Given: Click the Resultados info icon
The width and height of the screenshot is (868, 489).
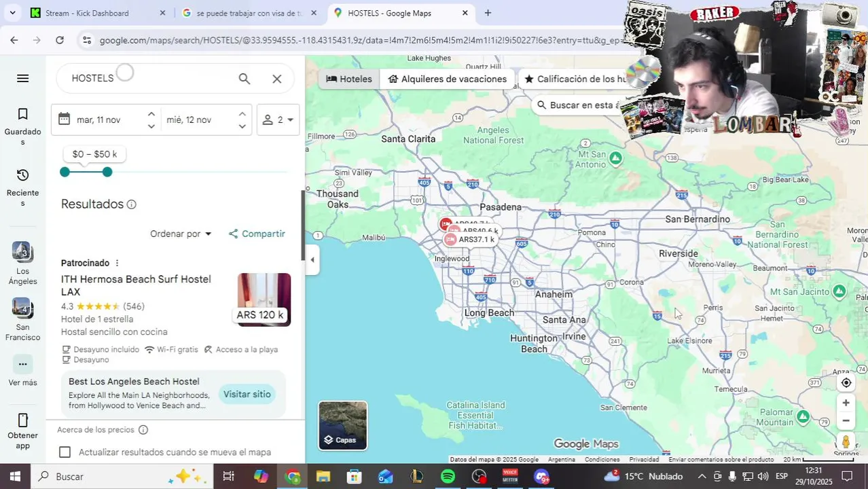Looking at the screenshot, I should pos(132,204).
